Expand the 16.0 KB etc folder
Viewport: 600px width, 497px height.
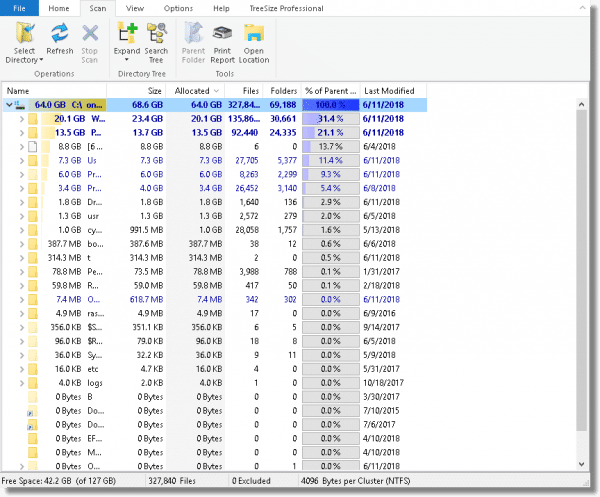(x=22, y=369)
